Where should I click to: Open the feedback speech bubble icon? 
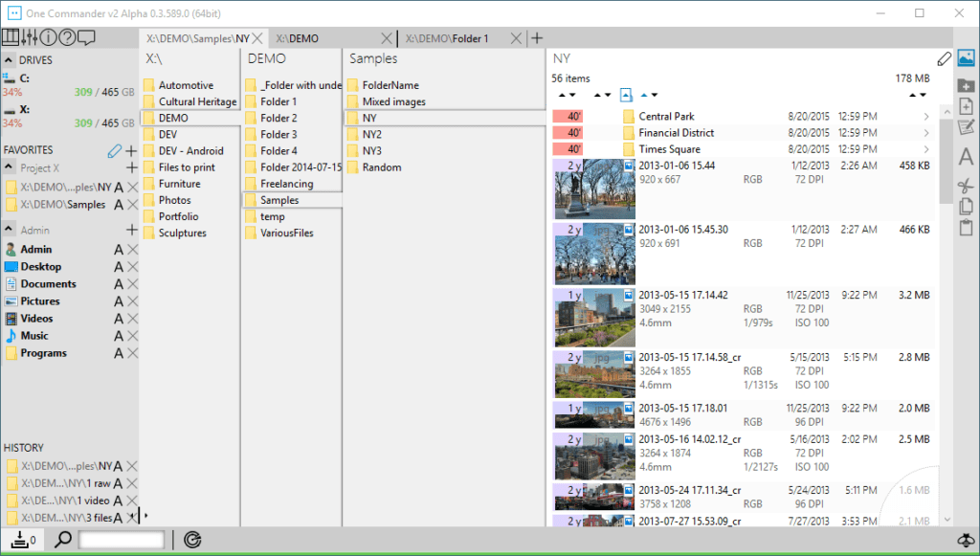click(86, 38)
